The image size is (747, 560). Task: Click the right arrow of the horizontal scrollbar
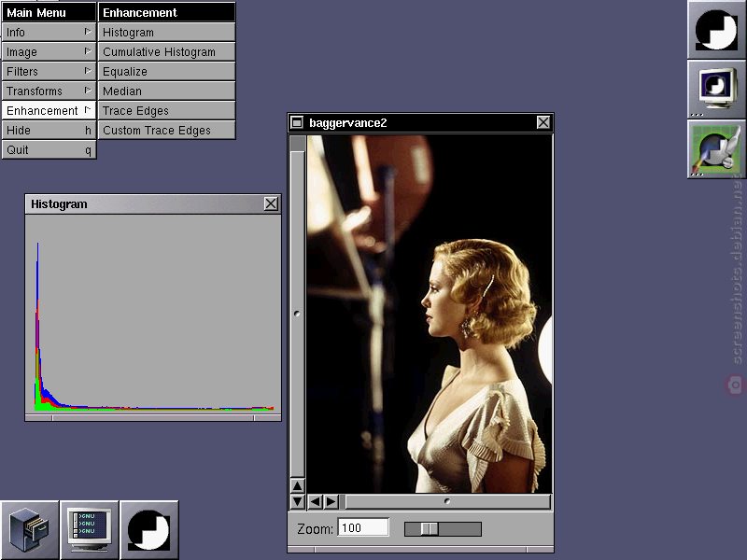(331, 501)
